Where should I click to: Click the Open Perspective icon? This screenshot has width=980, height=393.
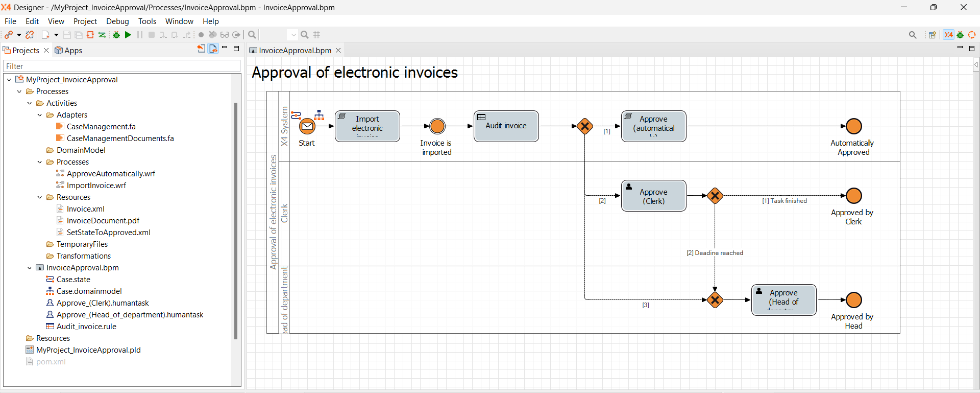click(933, 35)
